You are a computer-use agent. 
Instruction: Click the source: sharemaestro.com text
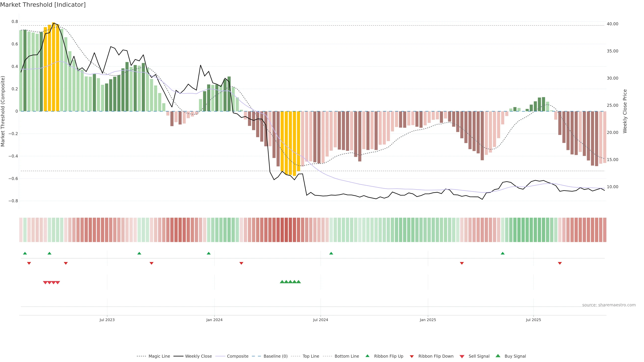pos(609,305)
